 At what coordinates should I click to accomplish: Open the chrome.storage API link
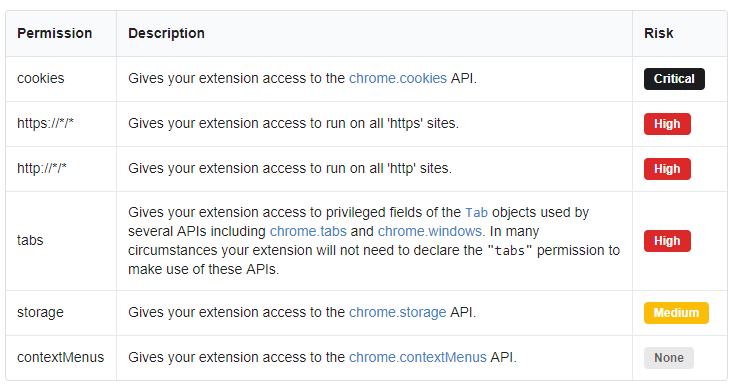tap(398, 312)
